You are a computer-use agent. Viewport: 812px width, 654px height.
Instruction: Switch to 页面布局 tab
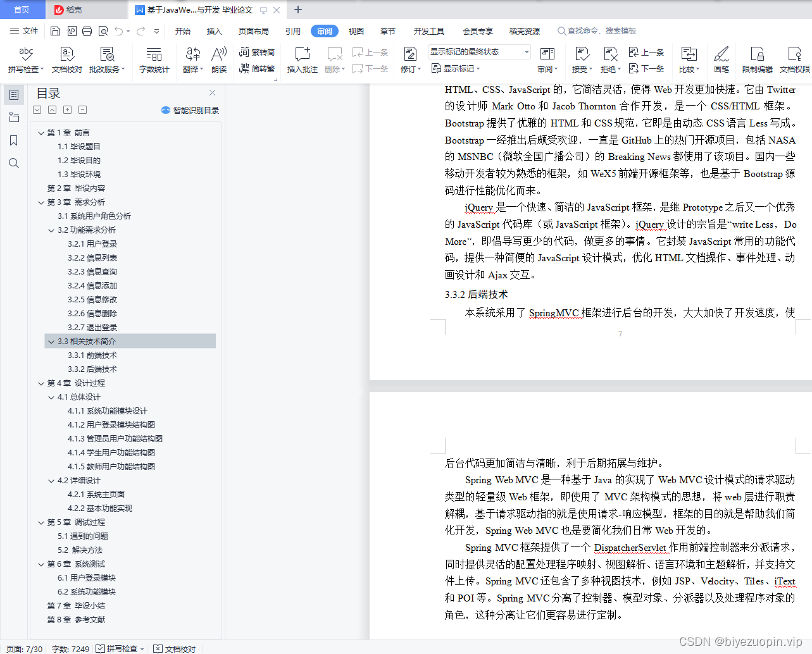254,31
